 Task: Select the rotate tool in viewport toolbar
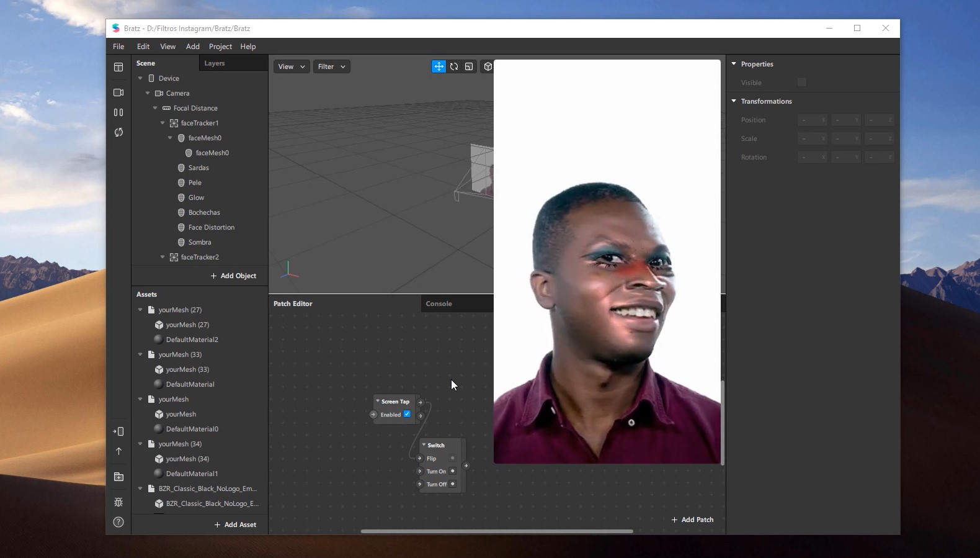point(454,66)
